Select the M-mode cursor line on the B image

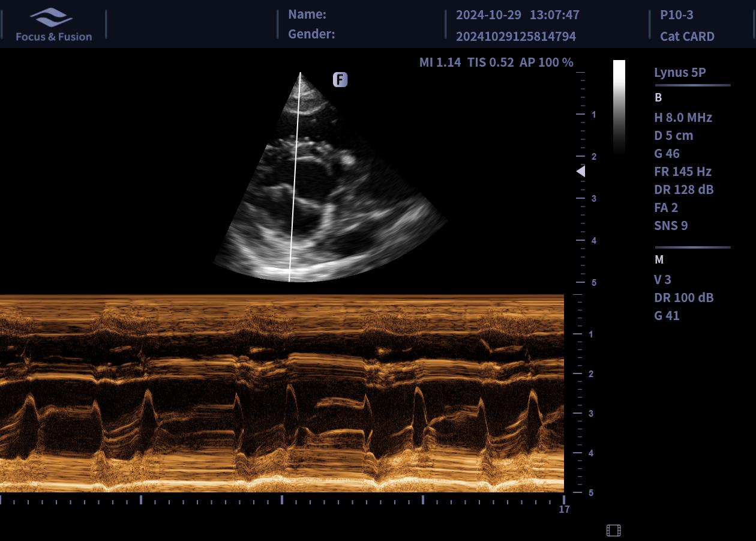pyautogui.click(x=295, y=180)
